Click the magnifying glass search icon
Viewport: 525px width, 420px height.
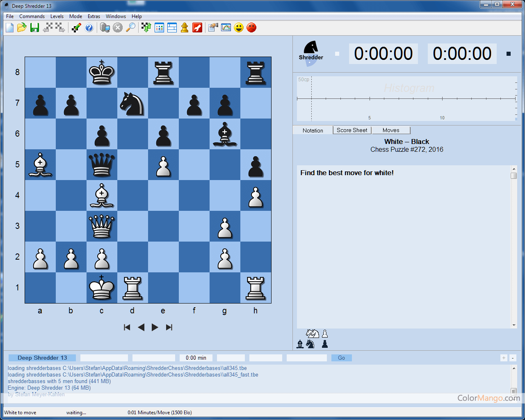pos(130,27)
